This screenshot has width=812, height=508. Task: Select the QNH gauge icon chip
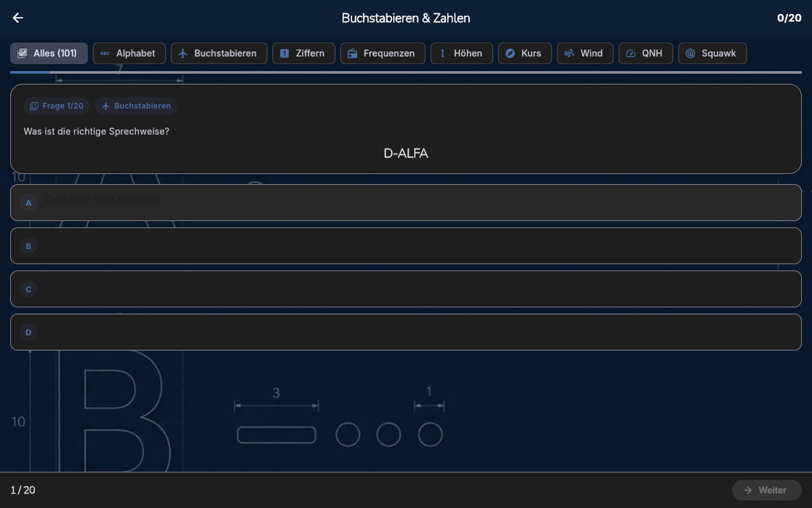(646, 53)
